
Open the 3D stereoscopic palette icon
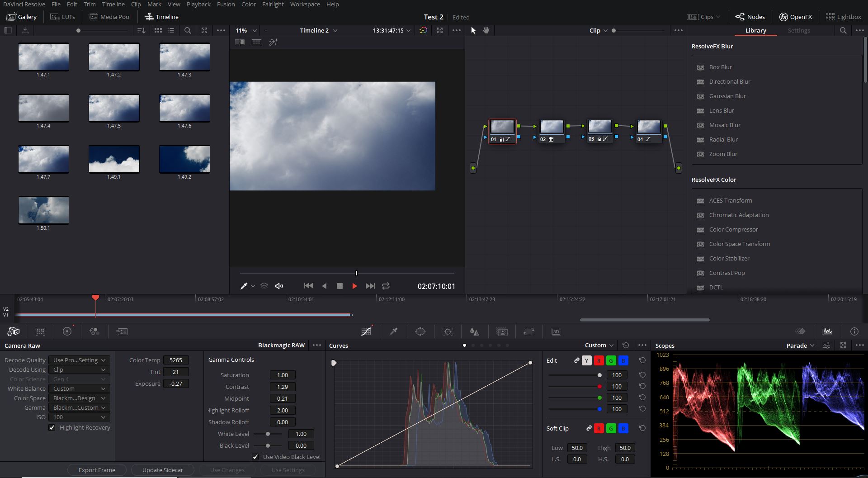(x=556, y=331)
